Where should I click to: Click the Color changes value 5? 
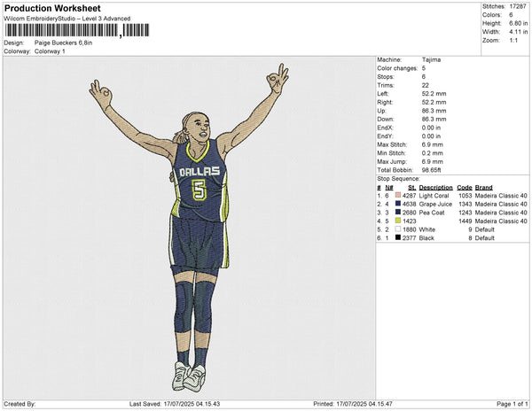(x=424, y=68)
